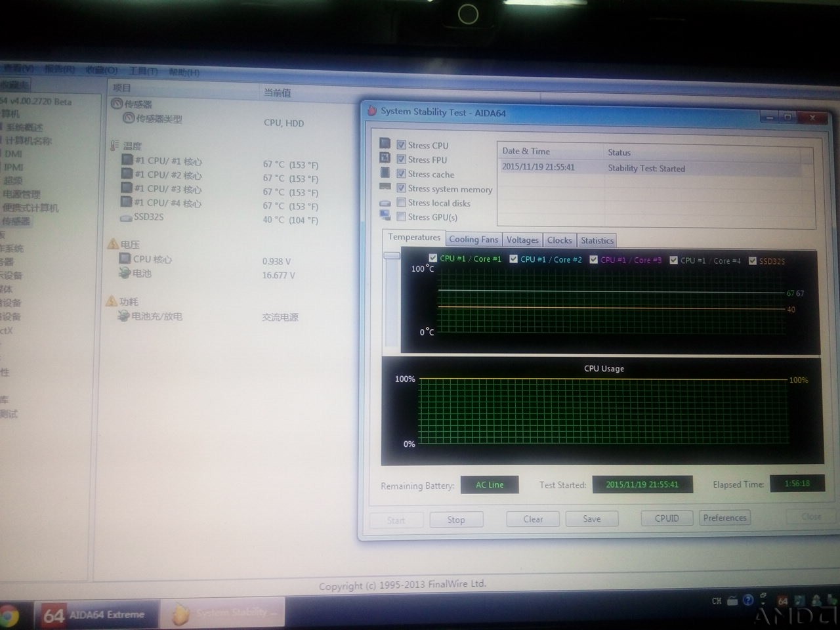Image resolution: width=840 pixels, height=630 pixels.
Task: Click the chip icon of #1 CPU/ #4 核心
Action: pyautogui.click(x=127, y=202)
